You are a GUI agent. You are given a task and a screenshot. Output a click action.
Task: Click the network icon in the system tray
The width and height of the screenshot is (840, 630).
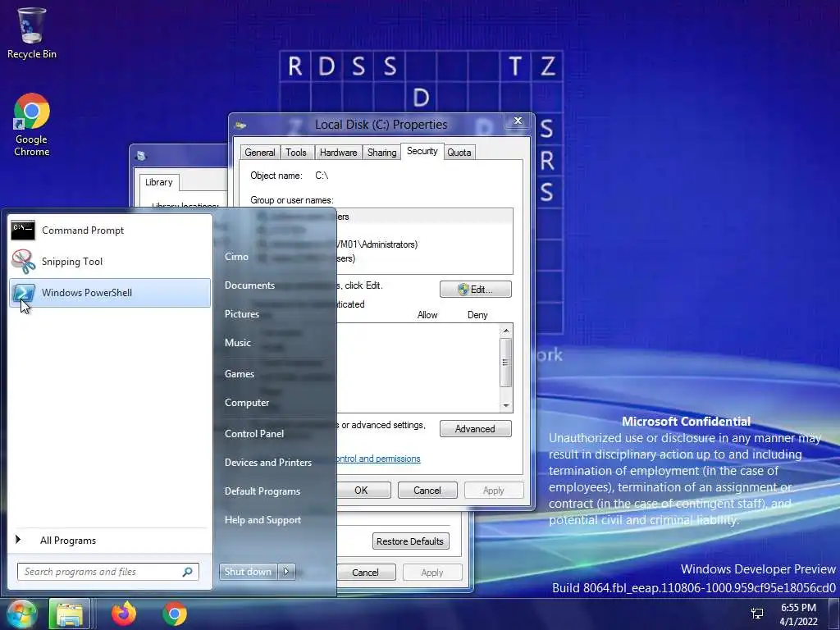point(757,614)
